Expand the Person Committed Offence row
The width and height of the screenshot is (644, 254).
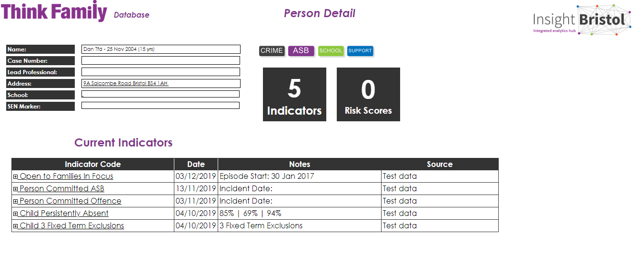(16, 201)
